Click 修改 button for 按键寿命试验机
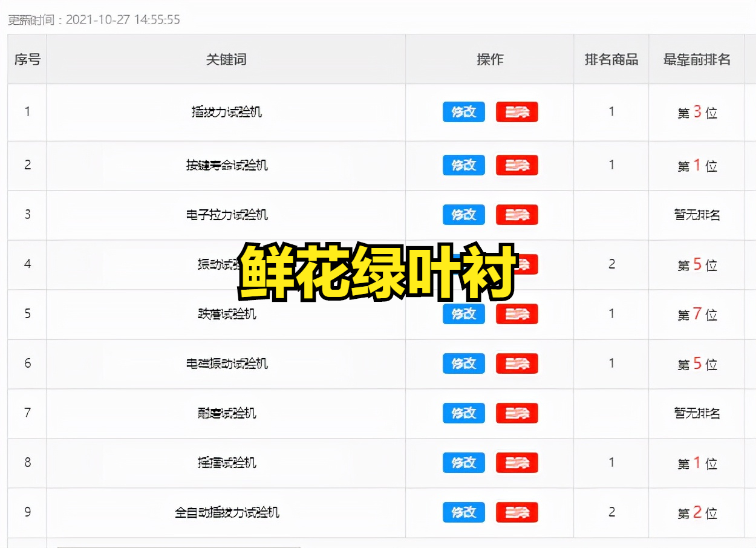This screenshot has height=548, width=756. (x=463, y=165)
